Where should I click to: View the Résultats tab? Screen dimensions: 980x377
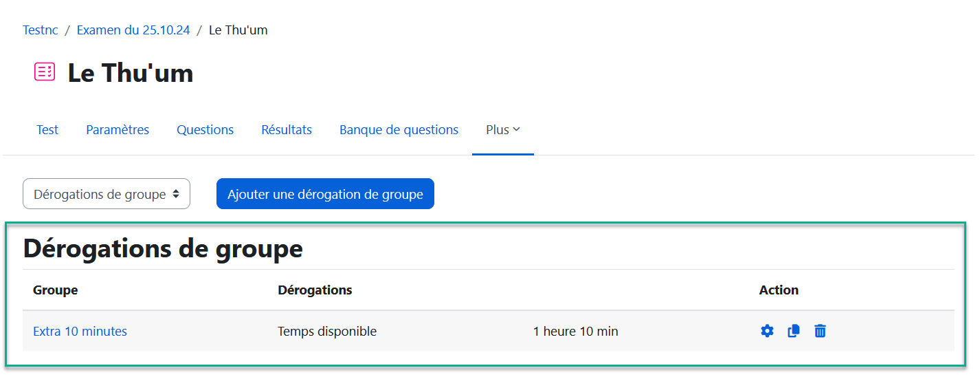point(287,130)
